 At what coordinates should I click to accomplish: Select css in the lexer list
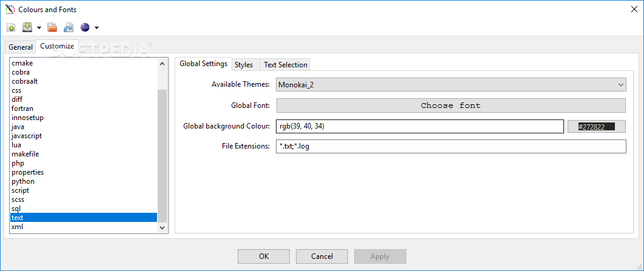83,90
